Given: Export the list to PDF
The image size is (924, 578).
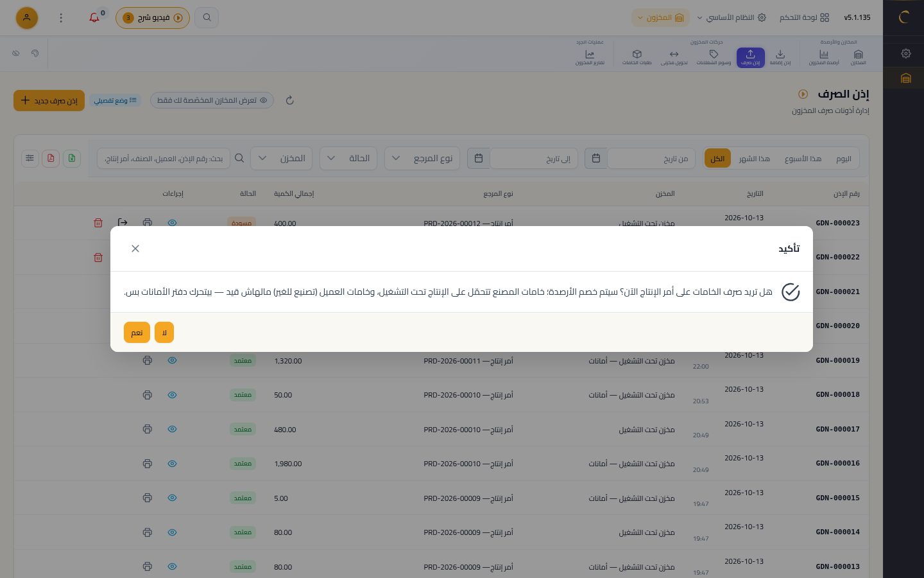Looking at the screenshot, I should click(x=51, y=158).
